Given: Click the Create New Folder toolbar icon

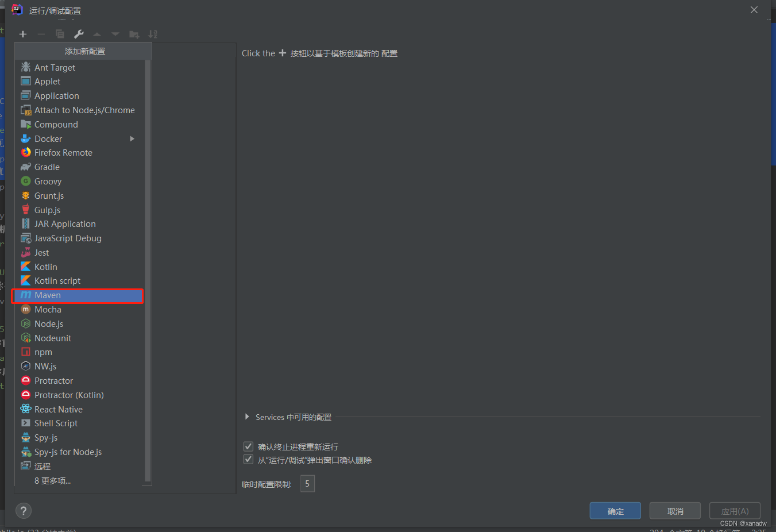Looking at the screenshot, I should (x=134, y=34).
